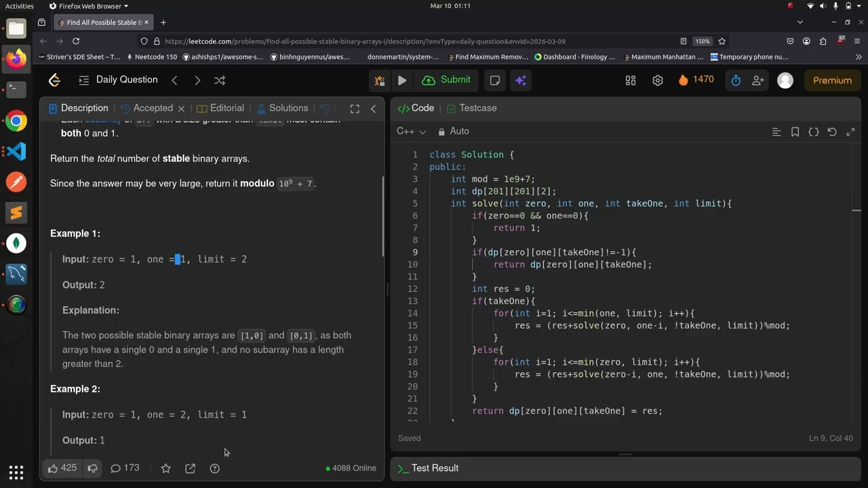Viewport: 868px width, 488px height.
Task: View the 1470 streak flame counter
Action: coord(696,80)
